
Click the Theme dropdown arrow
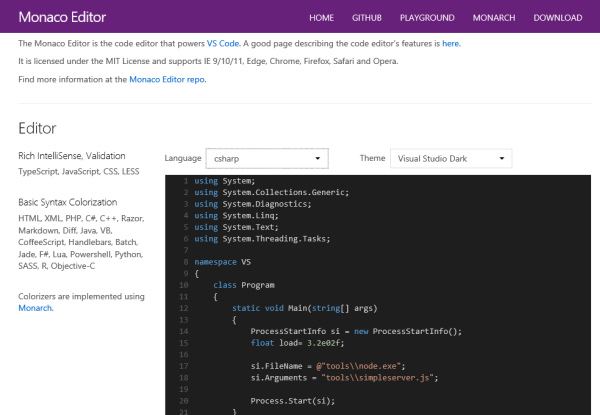click(x=501, y=158)
